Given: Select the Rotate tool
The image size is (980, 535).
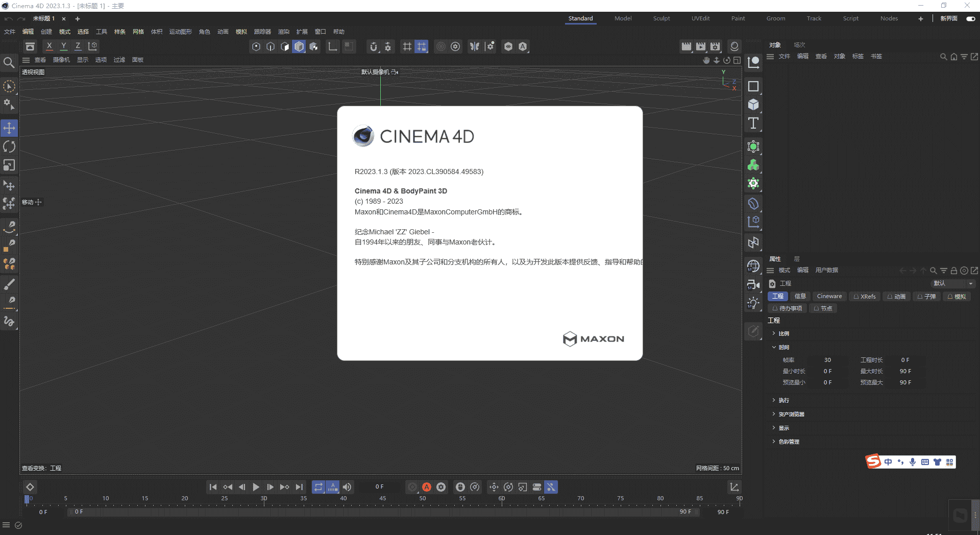Looking at the screenshot, I should [9, 147].
